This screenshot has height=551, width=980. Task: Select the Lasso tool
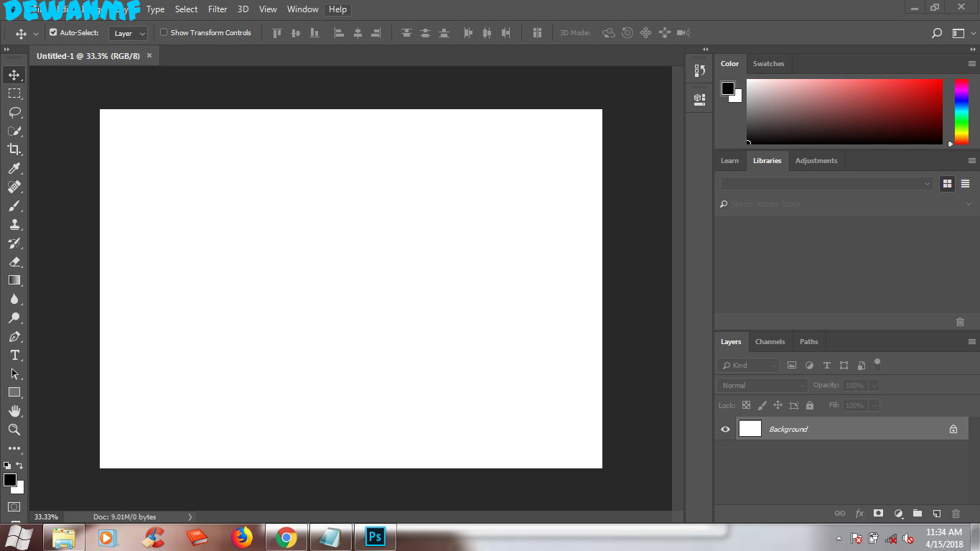pyautogui.click(x=14, y=112)
